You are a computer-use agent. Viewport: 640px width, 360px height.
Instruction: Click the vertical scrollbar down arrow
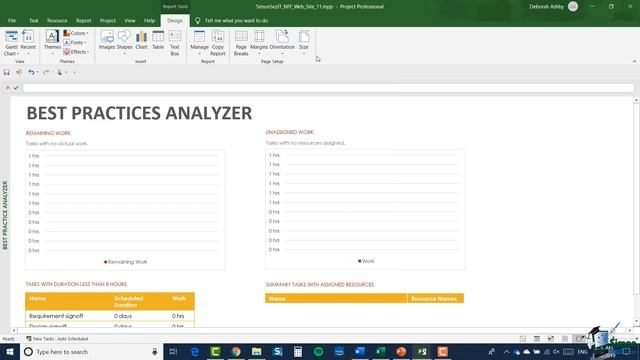tap(636, 321)
